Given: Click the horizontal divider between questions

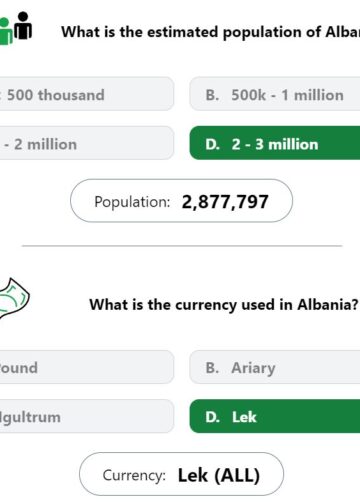Looking at the screenshot, I should (182, 246).
